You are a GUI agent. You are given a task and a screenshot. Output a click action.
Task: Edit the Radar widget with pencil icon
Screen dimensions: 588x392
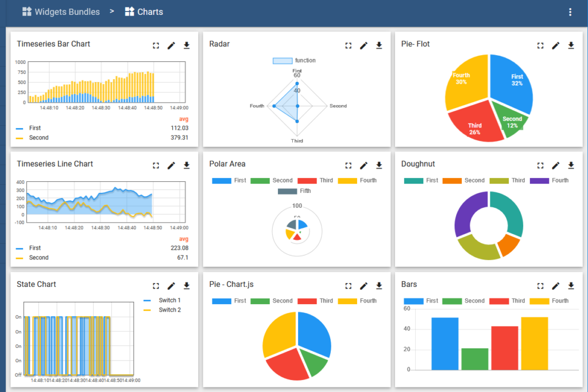[x=363, y=46]
